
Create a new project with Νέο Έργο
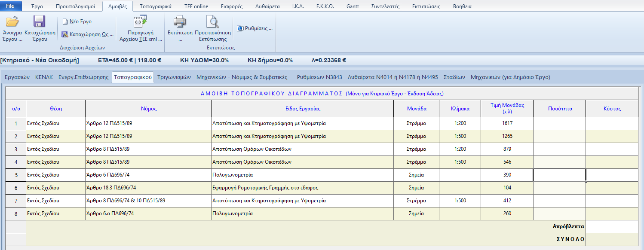point(77,21)
